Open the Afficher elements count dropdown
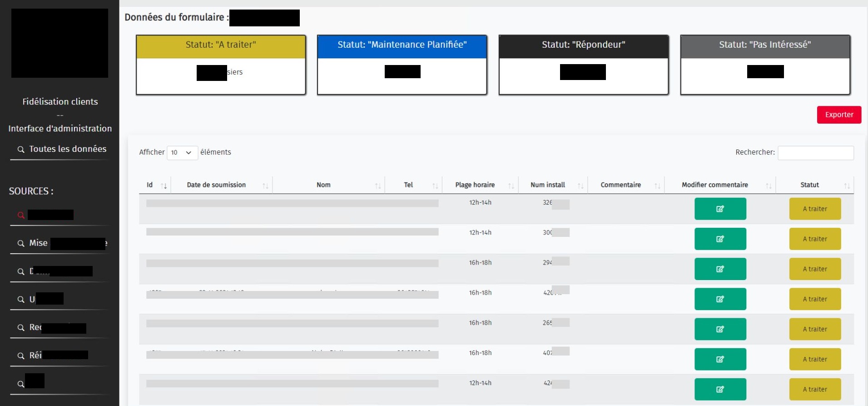This screenshot has height=406, width=868. [182, 153]
